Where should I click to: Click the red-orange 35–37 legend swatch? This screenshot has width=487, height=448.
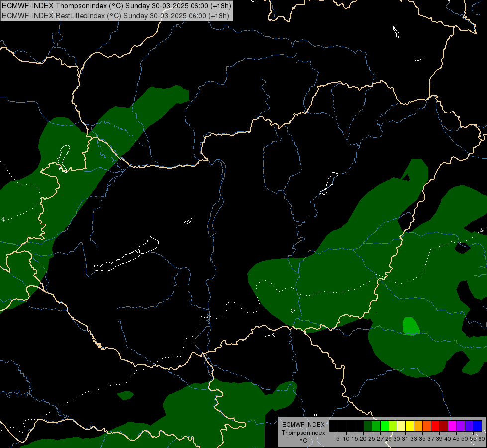[x=427, y=426]
